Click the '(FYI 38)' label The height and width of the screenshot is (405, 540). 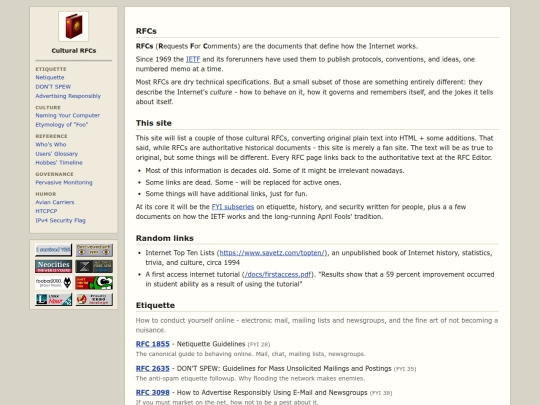tap(381, 393)
